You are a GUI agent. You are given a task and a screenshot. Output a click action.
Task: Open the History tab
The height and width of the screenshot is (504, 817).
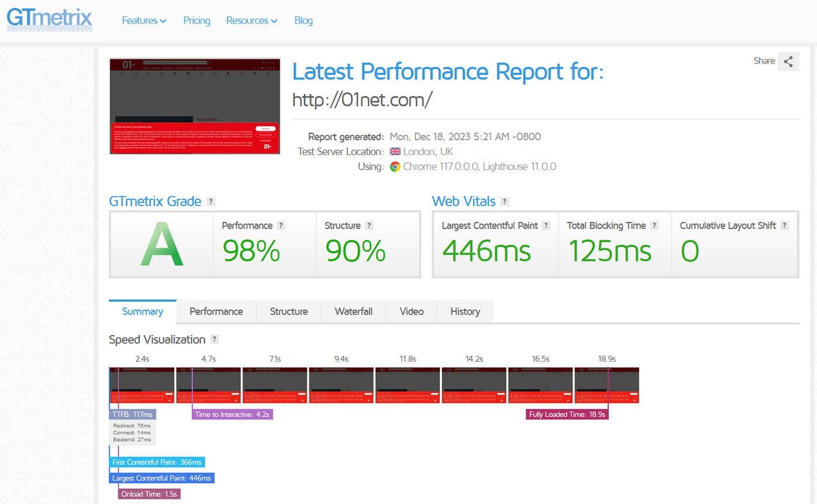pos(465,311)
